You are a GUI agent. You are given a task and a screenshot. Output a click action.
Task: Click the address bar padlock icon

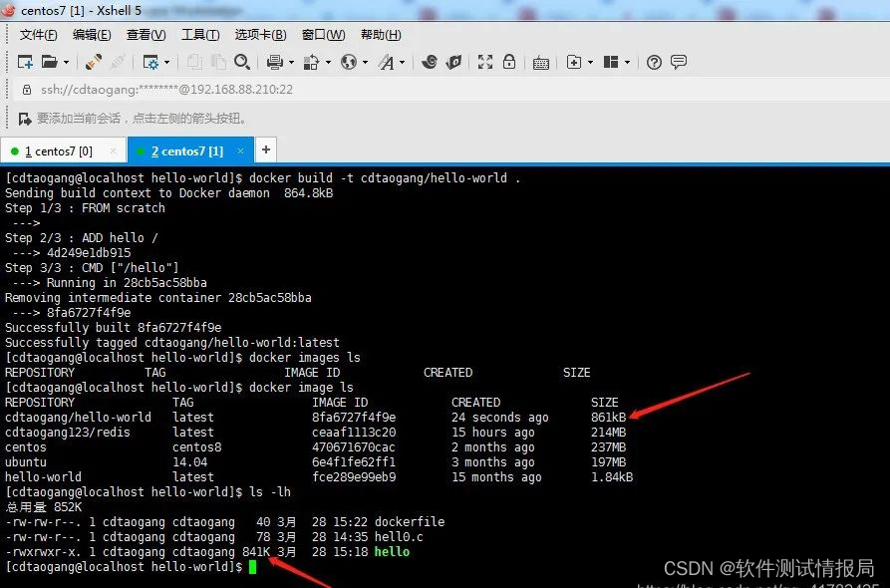(27, 90)
